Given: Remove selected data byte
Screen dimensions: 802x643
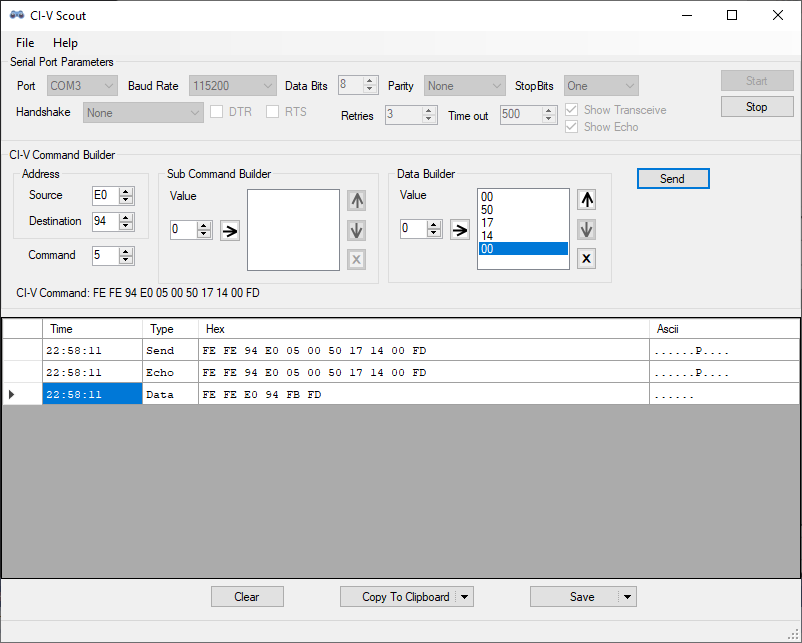Looking at the screenshot, I should tap(587, 258).
